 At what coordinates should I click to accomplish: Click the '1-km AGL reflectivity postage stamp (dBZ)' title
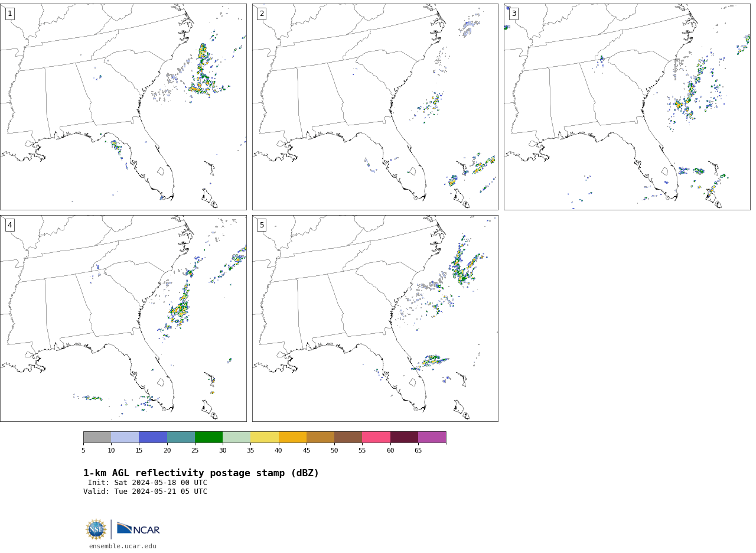[201, 473]
